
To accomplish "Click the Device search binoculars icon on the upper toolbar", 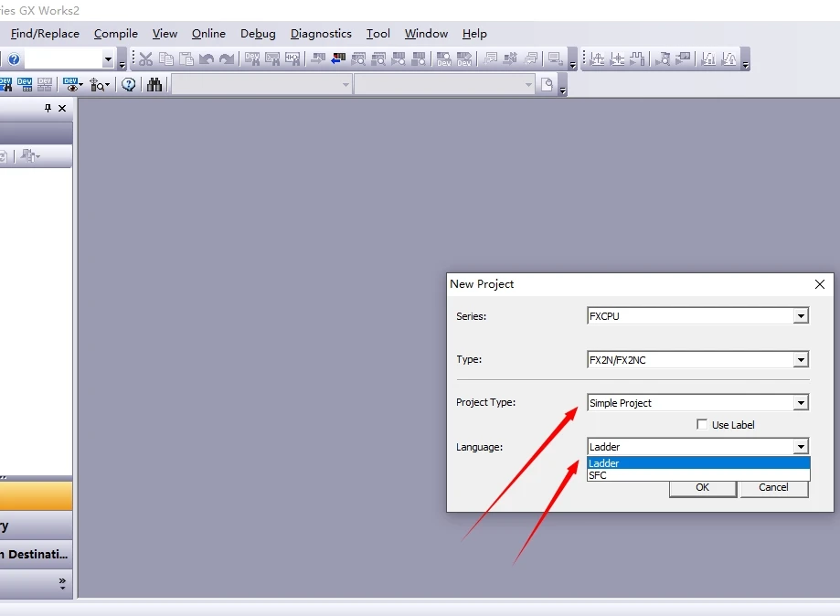I will pyautogui.click(x=252, y=58).
